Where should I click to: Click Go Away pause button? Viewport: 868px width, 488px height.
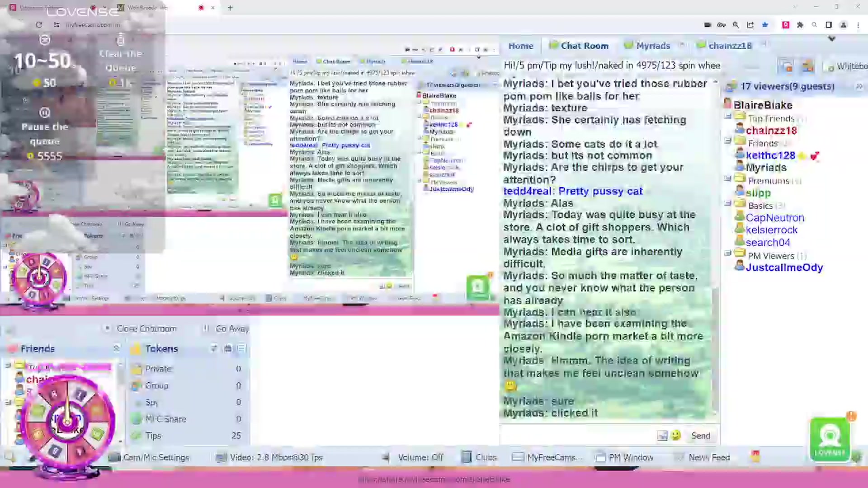pos(226,328)
